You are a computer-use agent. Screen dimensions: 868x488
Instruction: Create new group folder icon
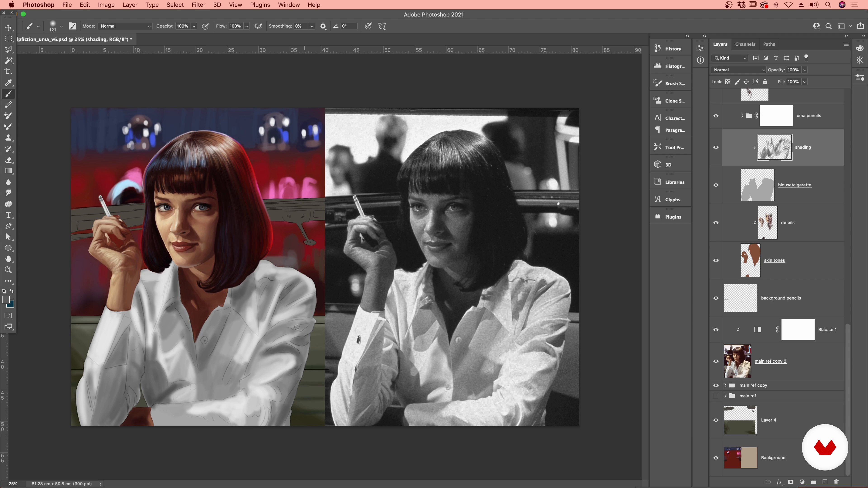(x=814, y=482)
